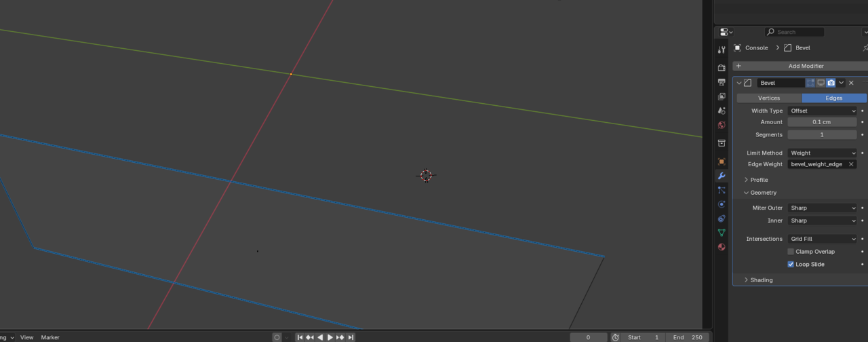Click Console in the properties breadcrumb
868x342 pixels.
point(757,48)
